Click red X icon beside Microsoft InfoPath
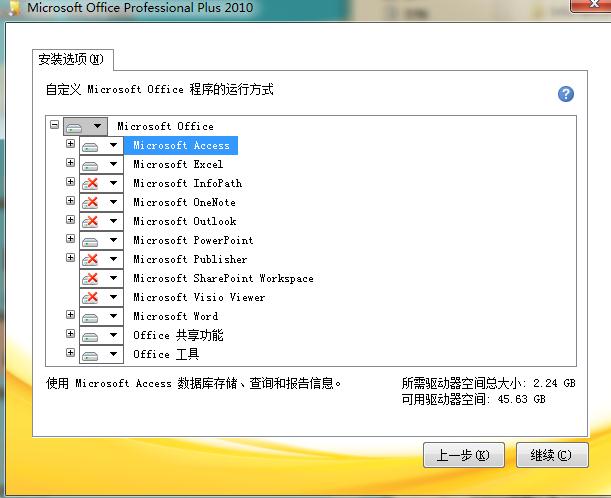Viewport: 611px width, 498px height. click(90, 184)
